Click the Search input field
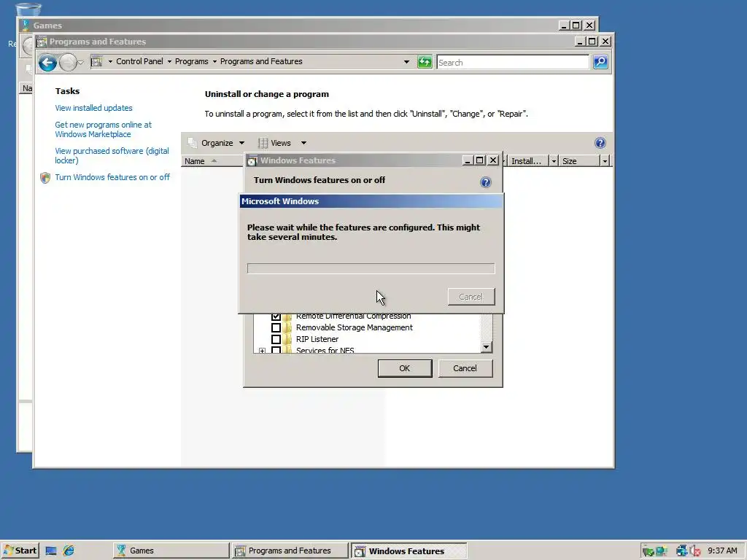This screenshot has height=560, width=747. click(513, 63)
